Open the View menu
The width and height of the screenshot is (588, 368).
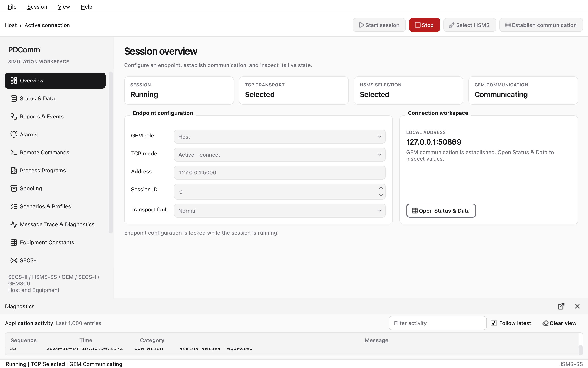[64, 7]
